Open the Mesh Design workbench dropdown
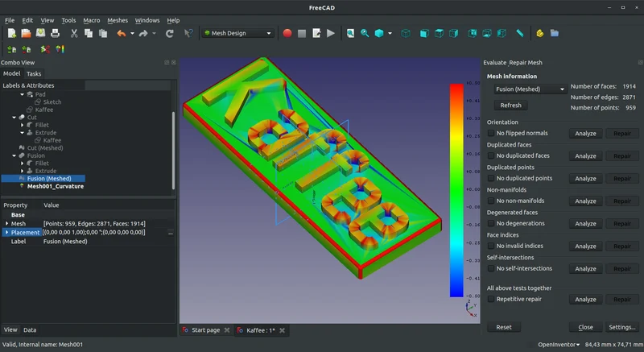The width and height of the screenshot is (644, 352). 237,33
